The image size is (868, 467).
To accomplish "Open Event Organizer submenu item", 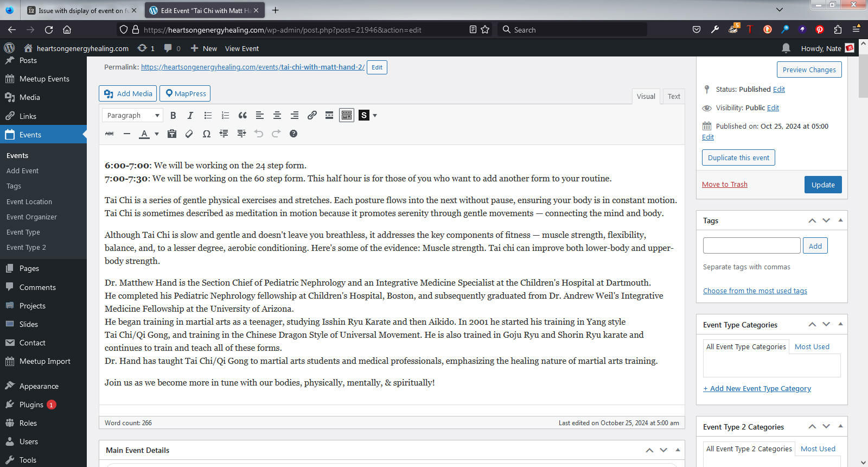I will point(31,217).
